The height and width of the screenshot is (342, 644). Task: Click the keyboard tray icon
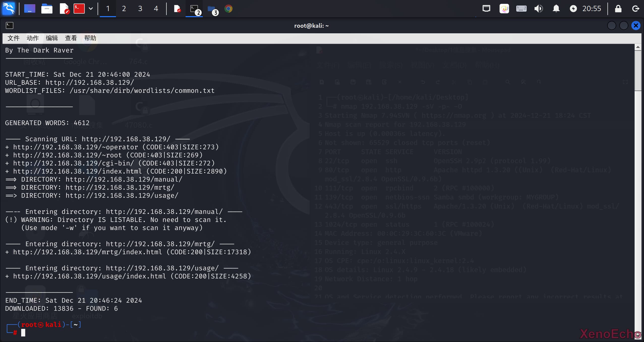click(521, 9)
